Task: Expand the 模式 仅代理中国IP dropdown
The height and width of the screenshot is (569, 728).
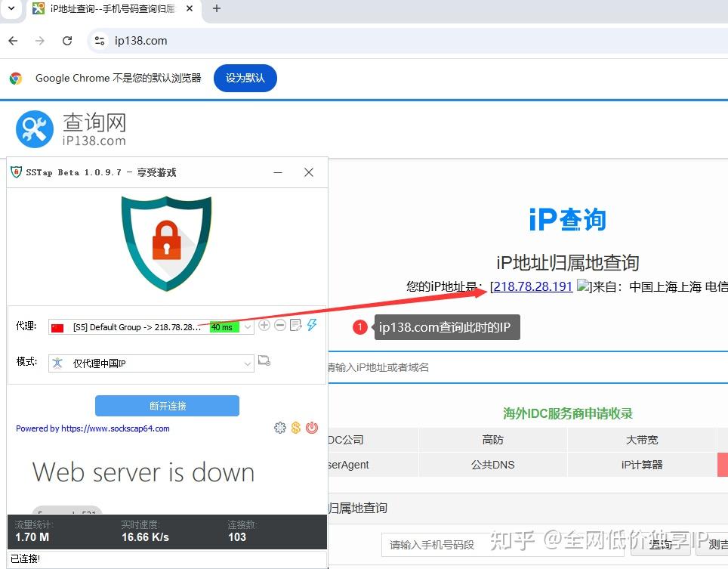Action: [x=247, y=363]
